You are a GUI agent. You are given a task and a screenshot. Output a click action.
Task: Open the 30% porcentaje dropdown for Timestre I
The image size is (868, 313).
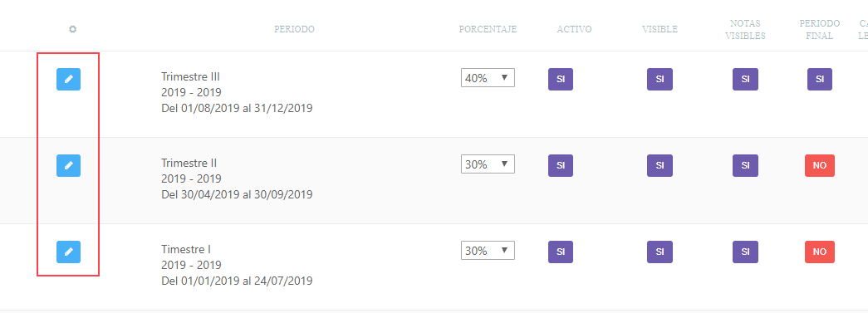(488, 251)
